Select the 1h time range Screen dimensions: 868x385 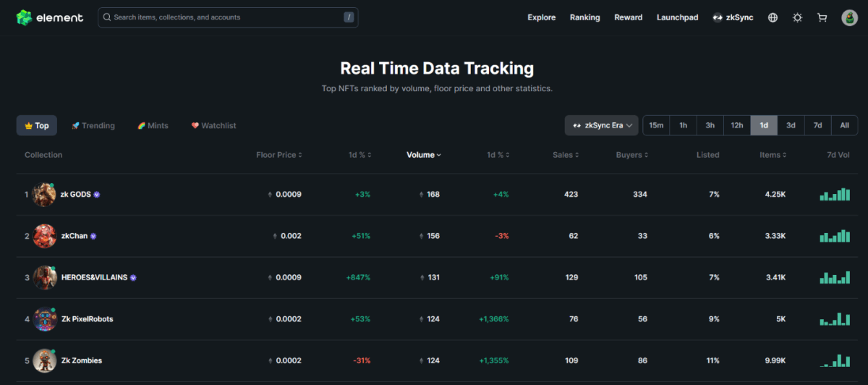pos(683,125)
